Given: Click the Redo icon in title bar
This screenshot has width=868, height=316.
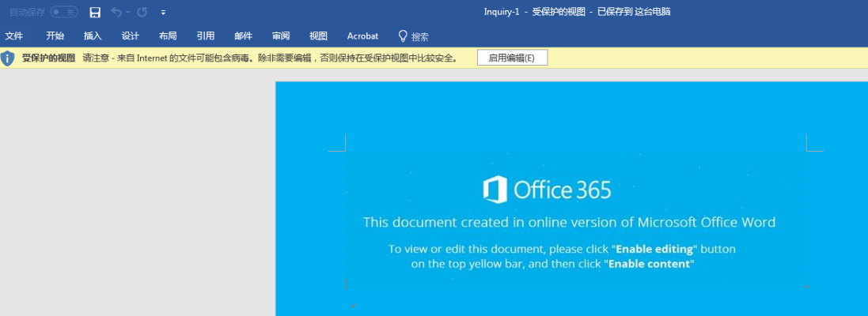Looking at the screenshot, I should 142,13.
